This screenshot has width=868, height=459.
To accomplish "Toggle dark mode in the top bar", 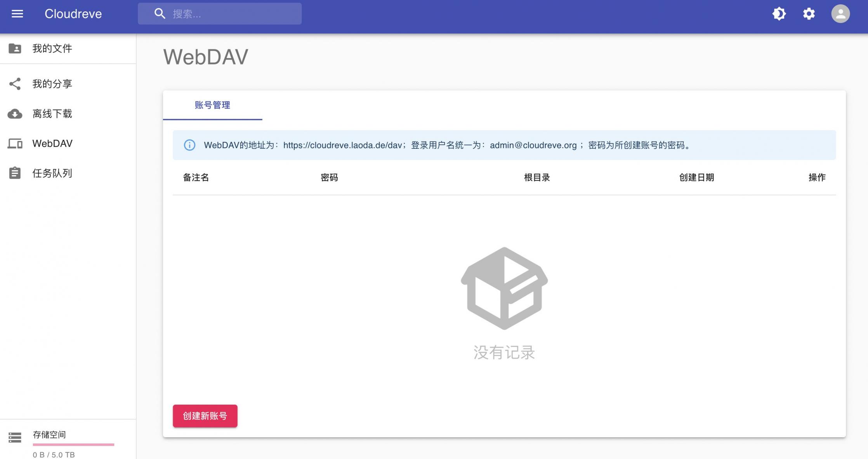I will point(779,14).
